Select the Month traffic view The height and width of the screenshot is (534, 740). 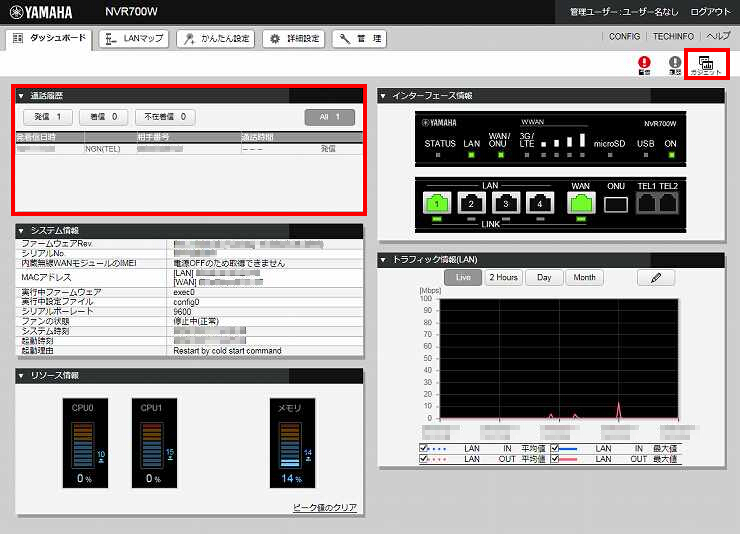584,277
